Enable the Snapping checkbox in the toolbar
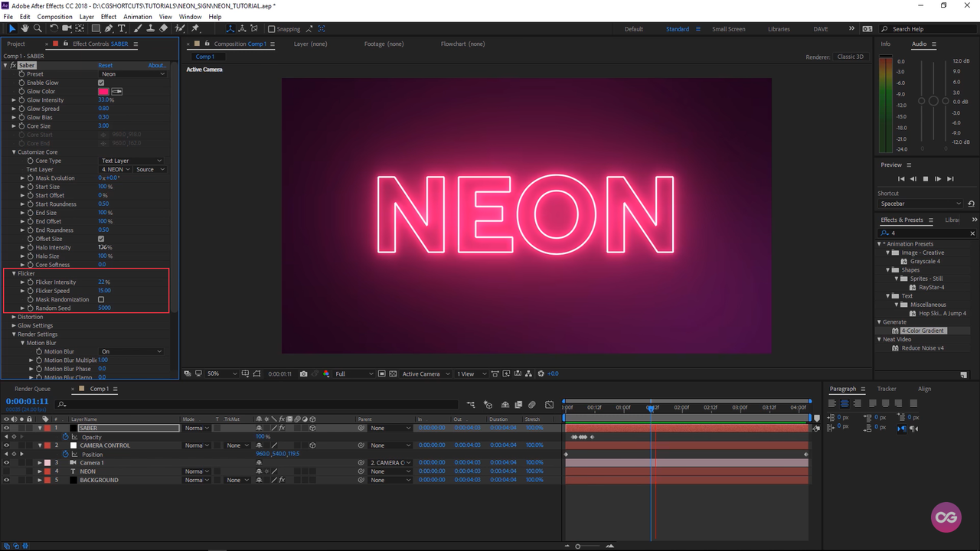 coord(273,29)
